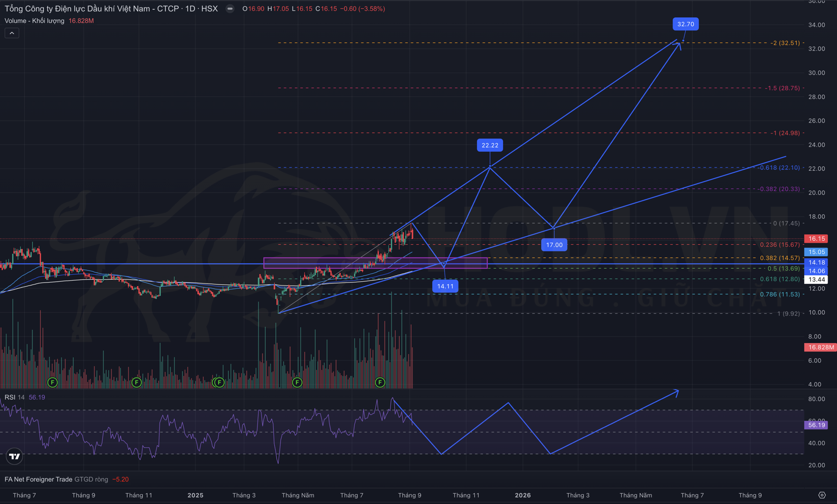Click the purple 56.19 RSI value tag
The image size is (837, 504).
(x=816, y=425)
